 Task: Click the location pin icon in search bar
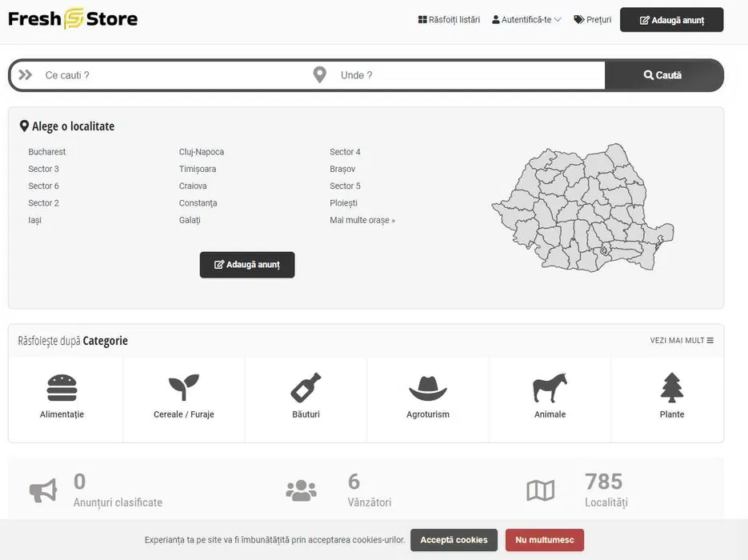(320, 75)
